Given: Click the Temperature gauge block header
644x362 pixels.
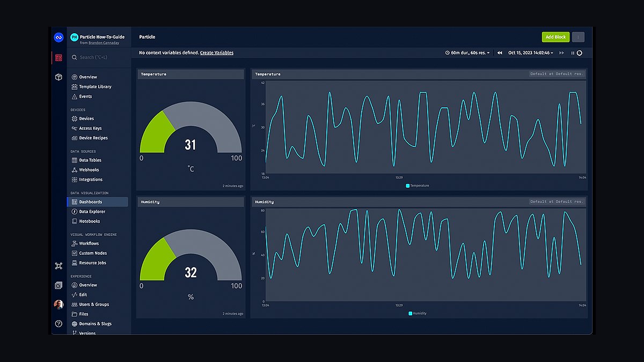Looking at the screenshot, I should click(x=191, y=74).
